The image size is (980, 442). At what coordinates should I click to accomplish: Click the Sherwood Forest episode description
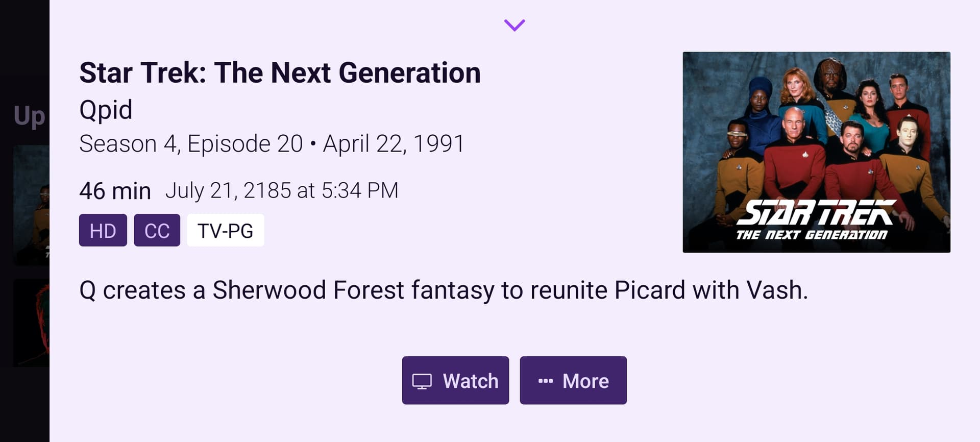444,290
